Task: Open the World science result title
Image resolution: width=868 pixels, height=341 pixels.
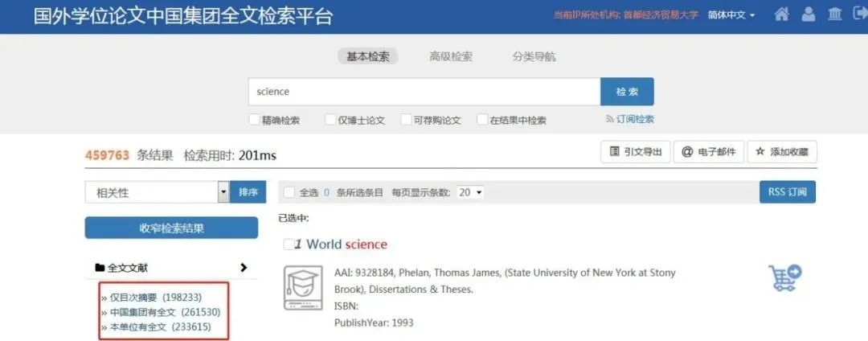Action: click(x=346, y=244)
